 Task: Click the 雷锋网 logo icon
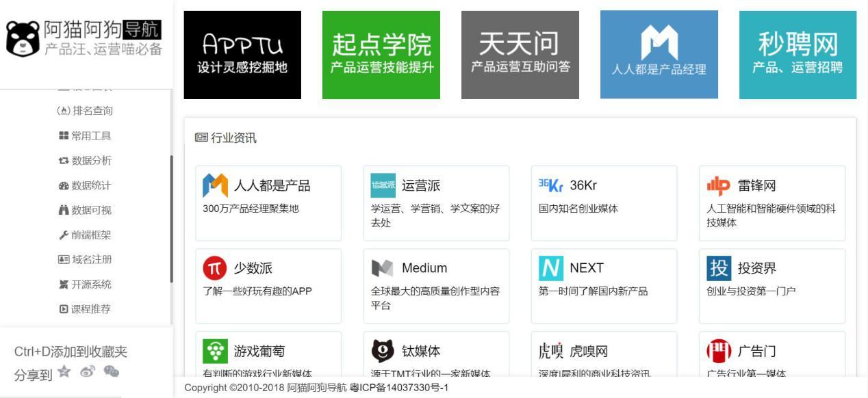719,185
